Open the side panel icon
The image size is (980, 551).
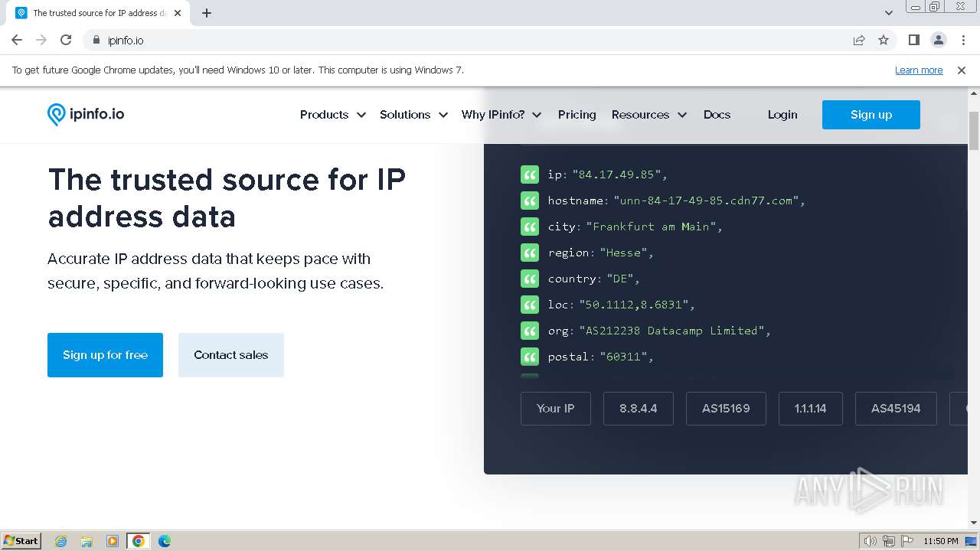913,40
